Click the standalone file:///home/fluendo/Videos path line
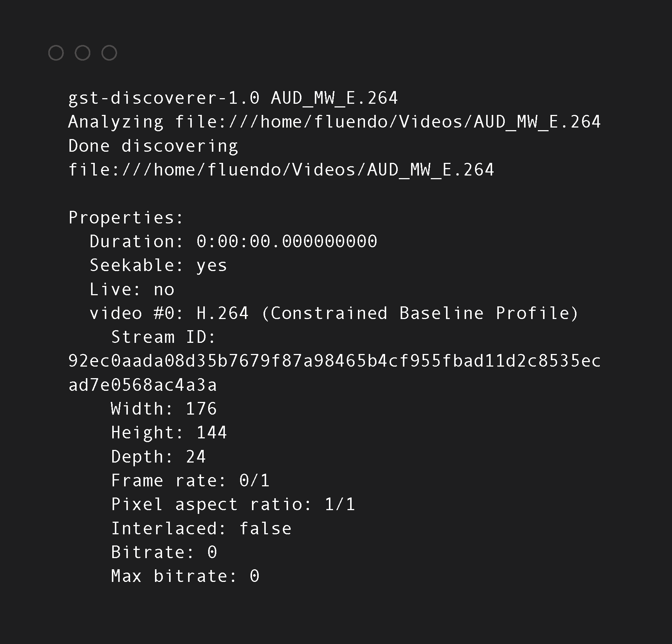The image size is (672, 644). click(281, 170)
